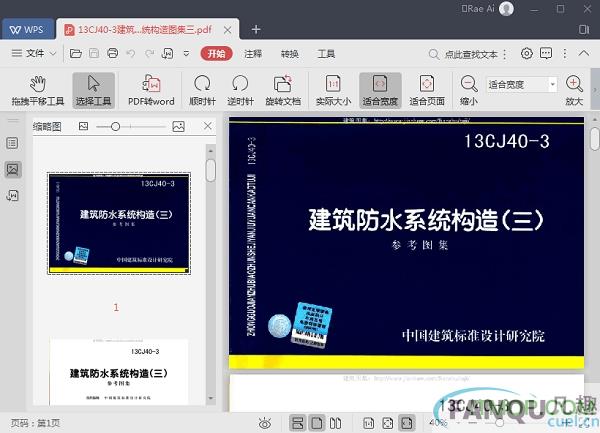Click the user avatar at top
The height and width of the screenshot is (433, 600).
506,8
